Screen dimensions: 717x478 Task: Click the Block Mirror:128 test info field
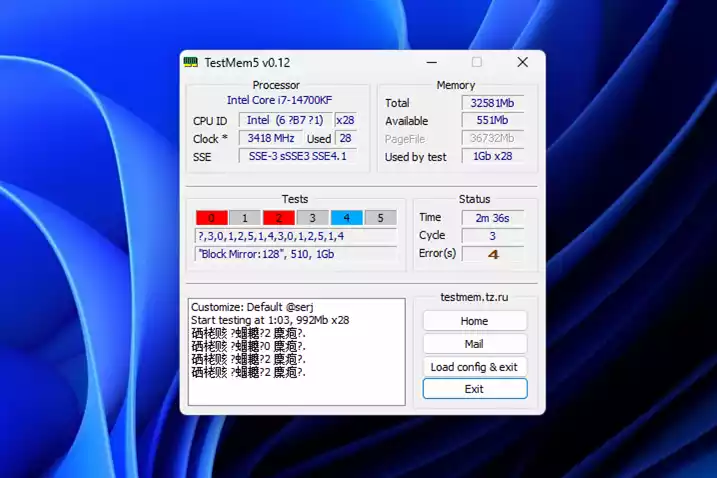[x=296, y=254]
